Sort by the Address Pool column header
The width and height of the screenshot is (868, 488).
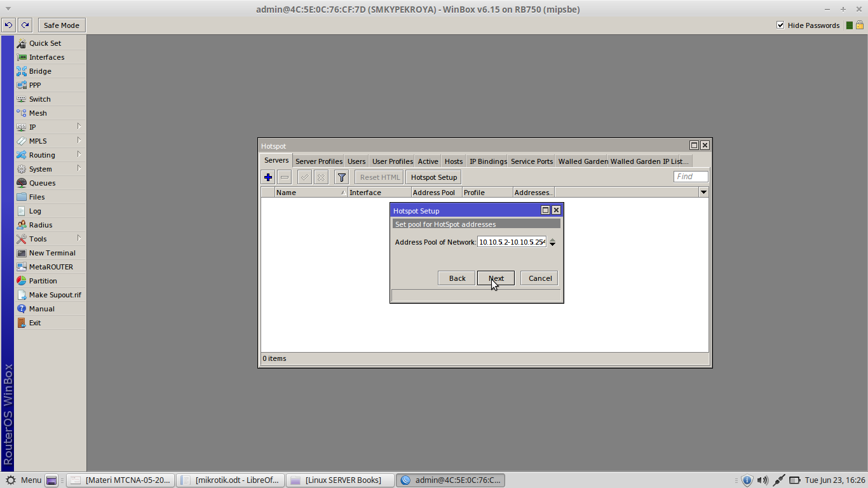coord(437,193)
